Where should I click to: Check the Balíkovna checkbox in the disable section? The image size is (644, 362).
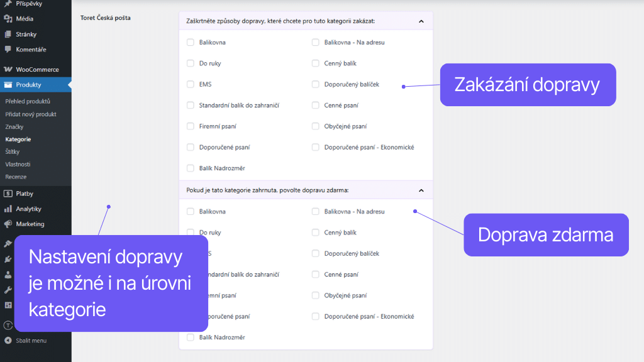tap(191, 42)
